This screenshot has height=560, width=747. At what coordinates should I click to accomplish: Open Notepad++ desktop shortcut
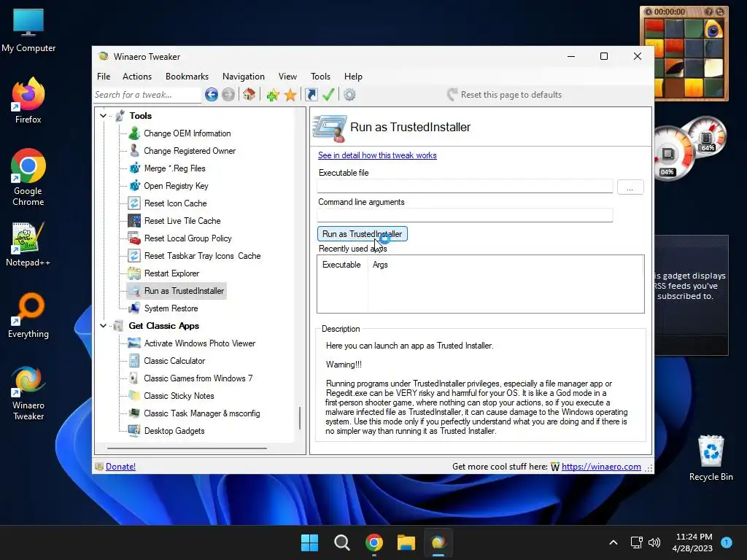click(x=28, y=244)
